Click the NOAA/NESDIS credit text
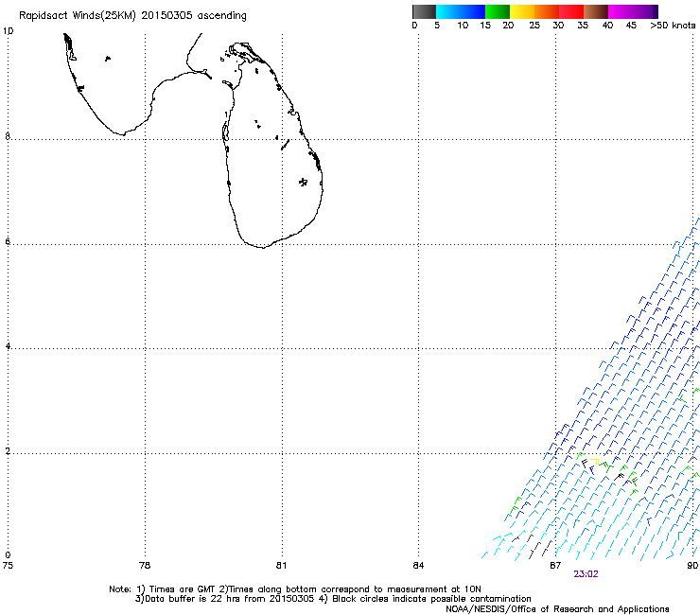This screenshot has width=700, height=615. click(x=557, y=609)
